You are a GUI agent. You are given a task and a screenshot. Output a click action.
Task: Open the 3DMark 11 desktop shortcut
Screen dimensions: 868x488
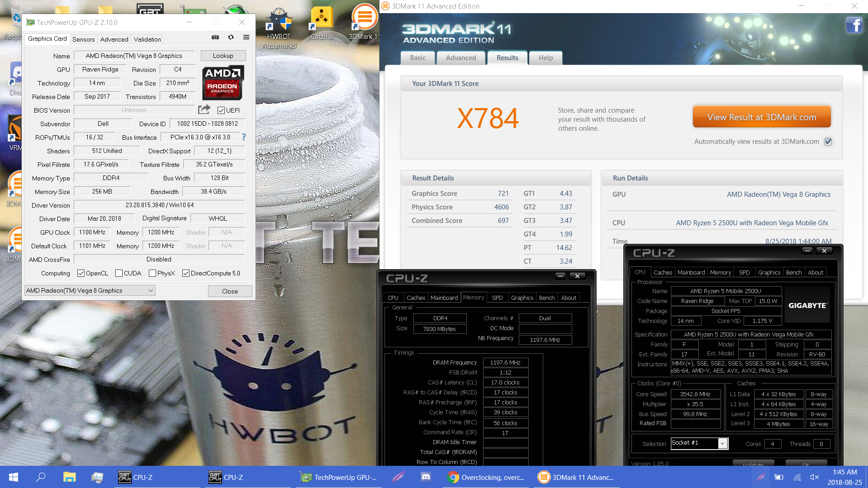pyautogui.click(x=365, y=23)
